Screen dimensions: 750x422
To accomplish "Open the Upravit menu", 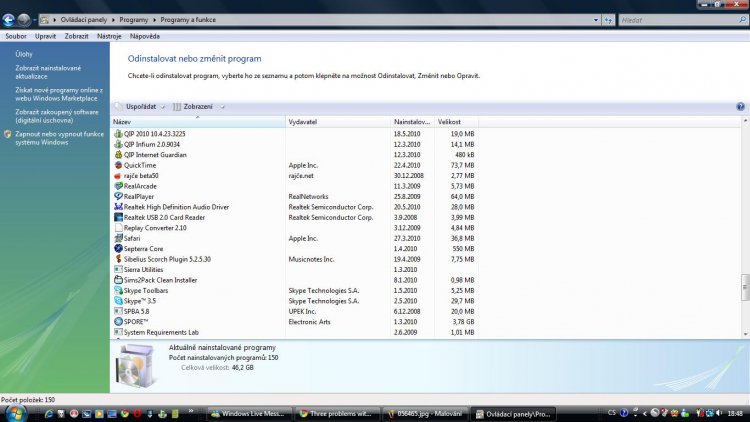I will tap(45, 36).
